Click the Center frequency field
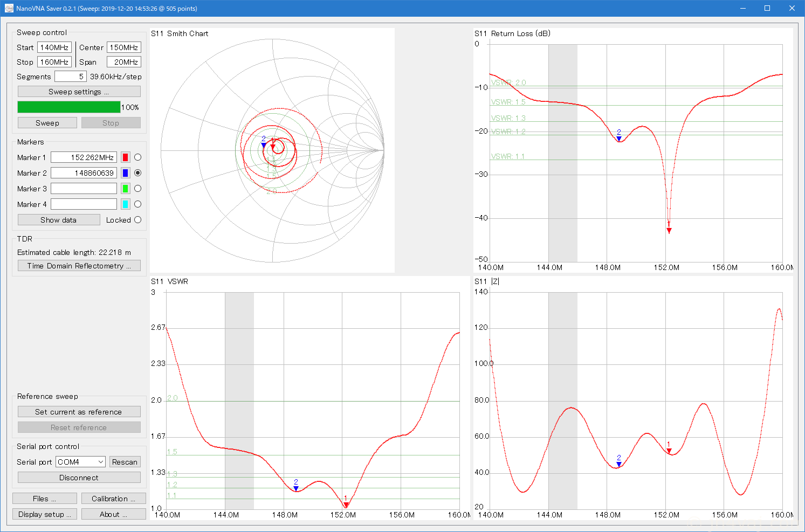The image size is (805, 532). (x=124, y=47)
